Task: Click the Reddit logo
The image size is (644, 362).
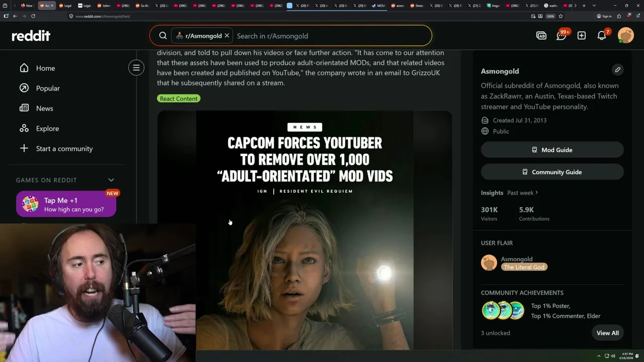Action: pos(31,36)
